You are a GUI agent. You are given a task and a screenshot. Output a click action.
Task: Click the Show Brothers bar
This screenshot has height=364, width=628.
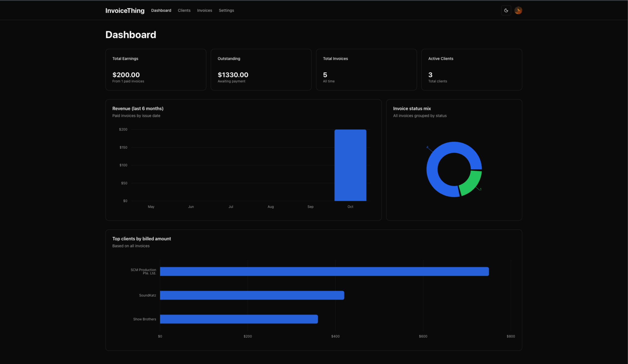click(x=239, y=319)
